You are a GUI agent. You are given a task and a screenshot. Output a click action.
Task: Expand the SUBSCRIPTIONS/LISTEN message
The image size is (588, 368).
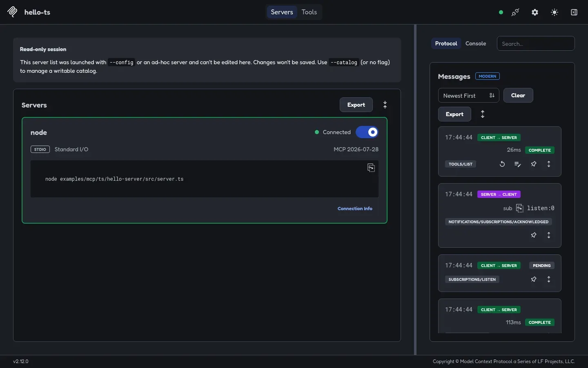pyautogui.click(x=549, y=279)
